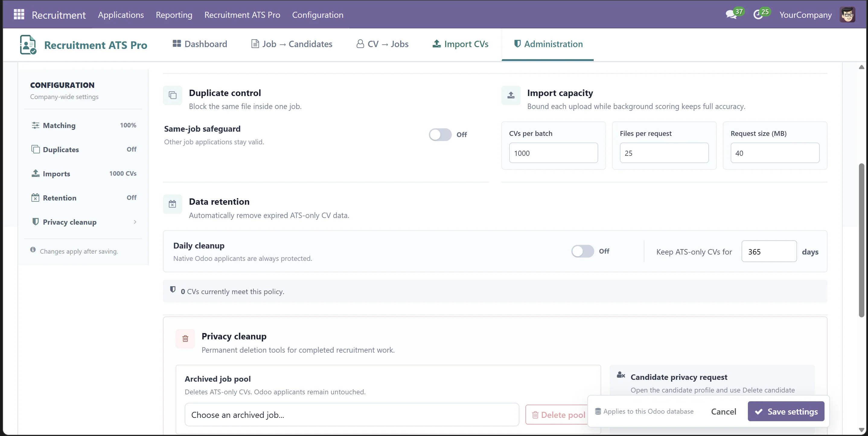Click the '100%' Matching value
The image size is (868, 436).
click(128, 125)
